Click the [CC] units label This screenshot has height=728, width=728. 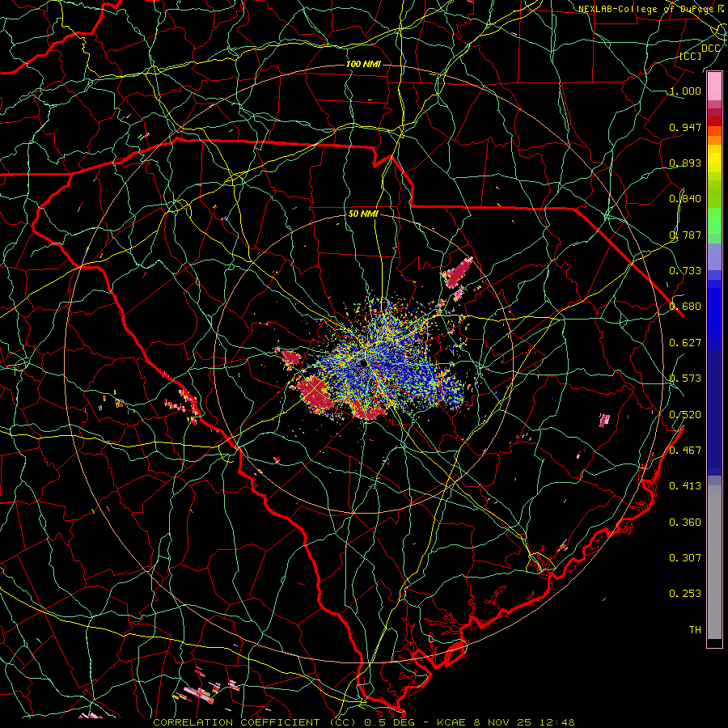tap(691, 56)
